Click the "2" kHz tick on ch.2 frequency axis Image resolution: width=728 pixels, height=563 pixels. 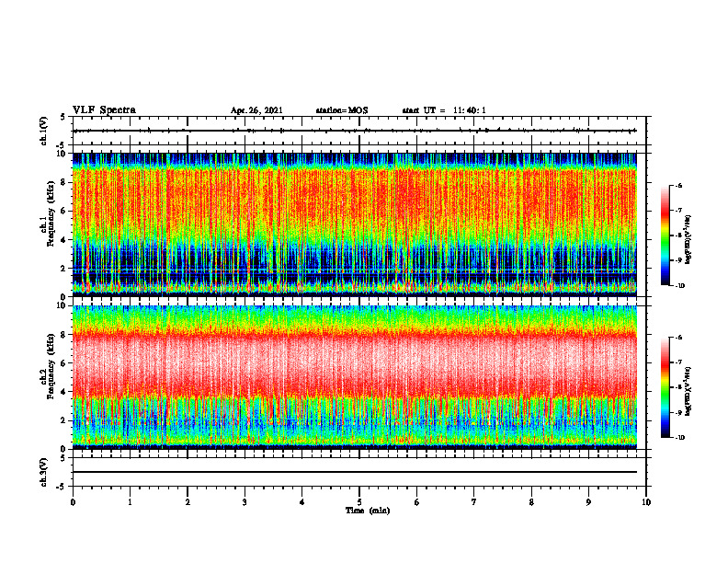(x=64, y=420)
